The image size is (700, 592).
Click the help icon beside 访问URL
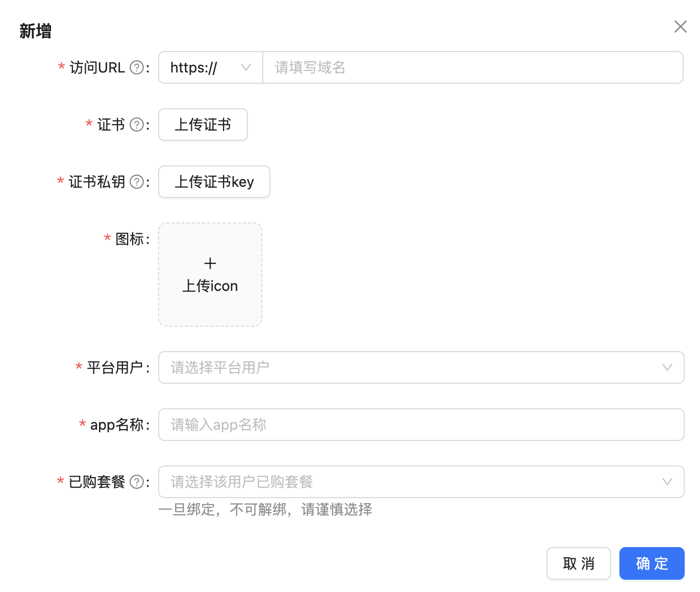pos(137,67)
